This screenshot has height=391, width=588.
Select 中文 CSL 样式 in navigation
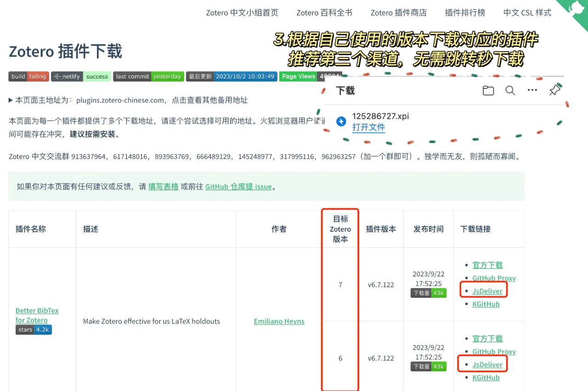pos(527,12)
